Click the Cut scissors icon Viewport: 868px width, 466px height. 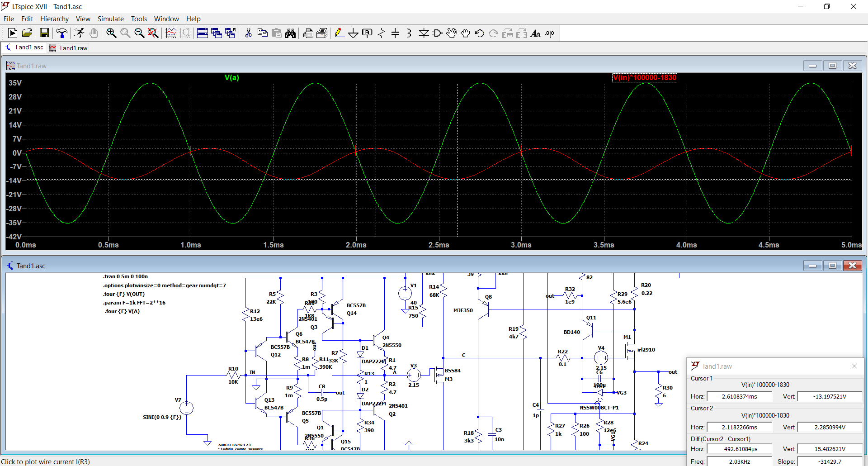(248, 33)
